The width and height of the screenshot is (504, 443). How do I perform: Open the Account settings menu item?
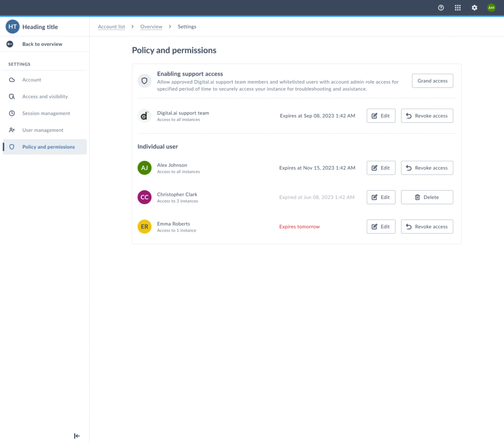31,80
